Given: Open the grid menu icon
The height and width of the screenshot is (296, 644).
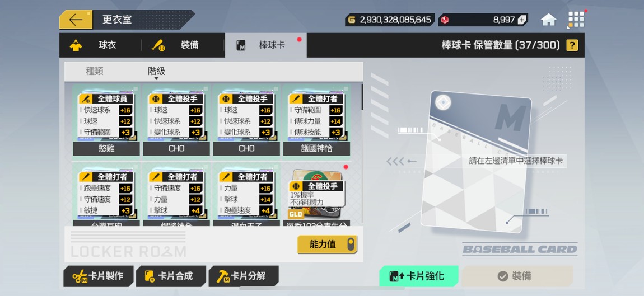Looking at the screenshot, I should pos(576,19).
